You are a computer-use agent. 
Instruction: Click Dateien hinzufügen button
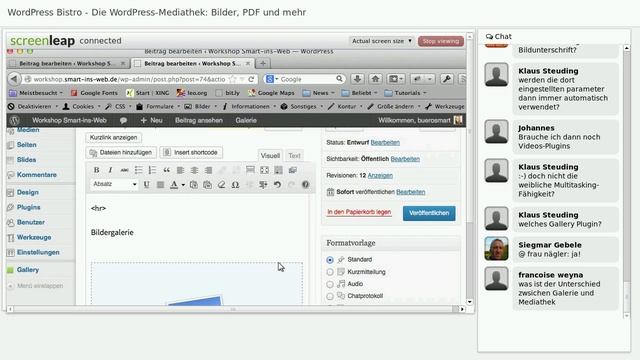[121, 152]
